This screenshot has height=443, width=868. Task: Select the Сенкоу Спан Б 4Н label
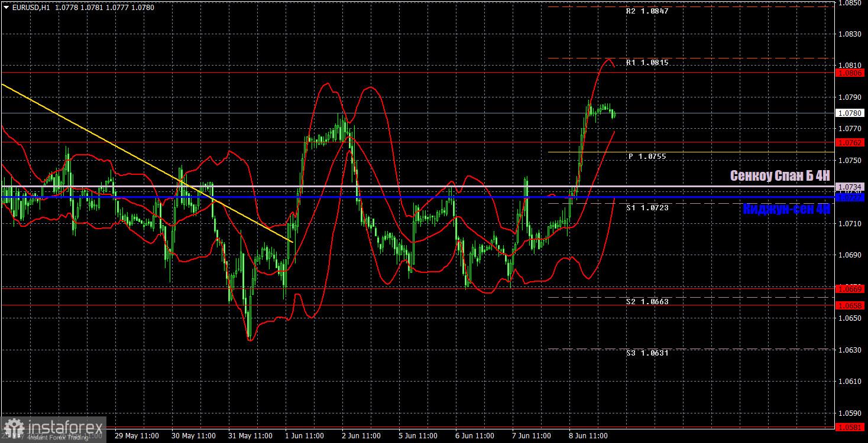coord(780,175)
